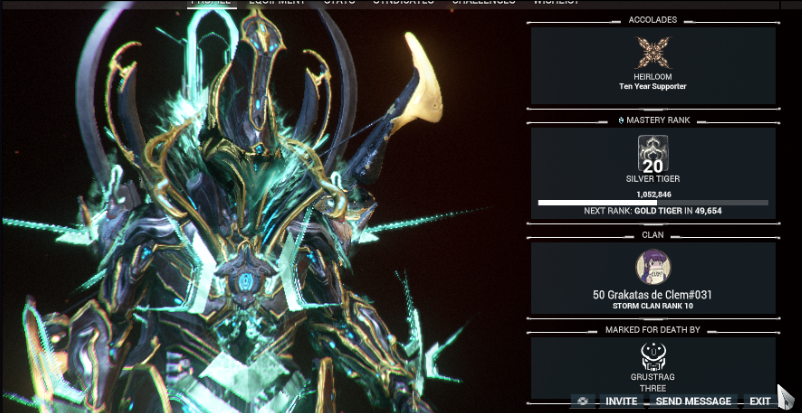Screen dimensions: 802x413
Task: Click the mastery progress bar
Action: point(653,203)
